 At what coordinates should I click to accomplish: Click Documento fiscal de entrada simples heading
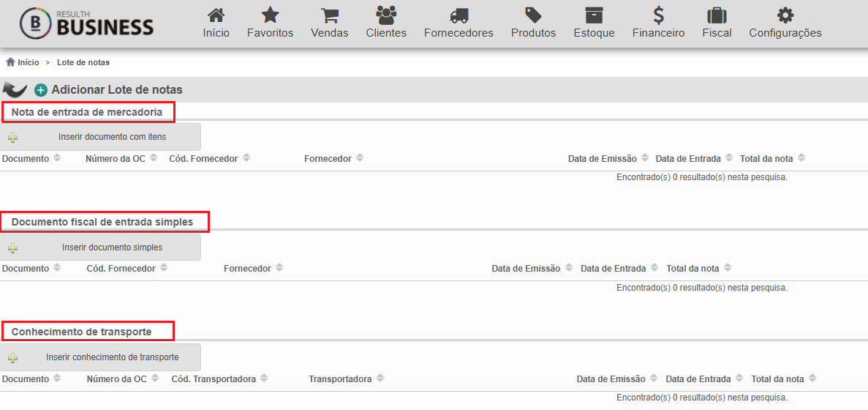102,222
